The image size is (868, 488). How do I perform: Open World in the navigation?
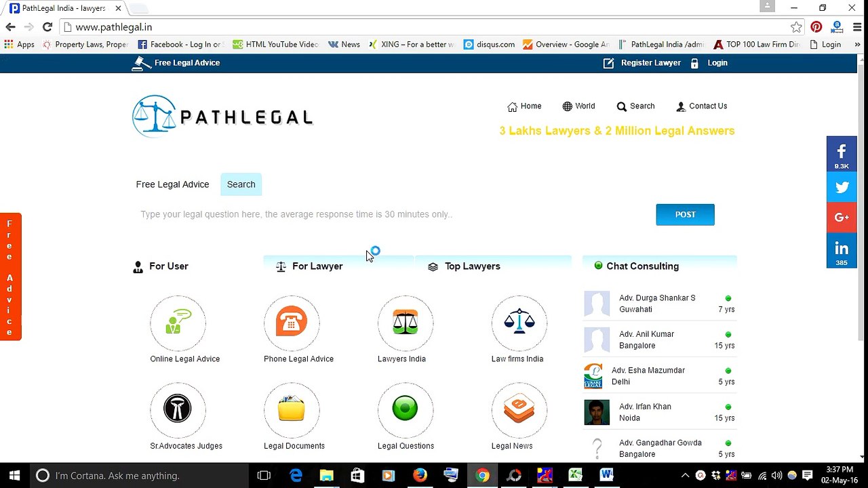[578, 106]
